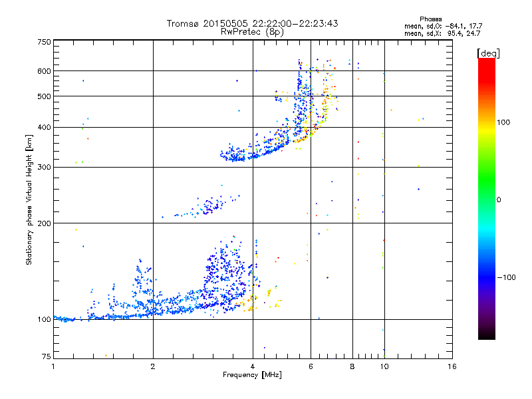Click the '[deg]' colorbar unit label
The image size is (532, 399).
[488, 53]
